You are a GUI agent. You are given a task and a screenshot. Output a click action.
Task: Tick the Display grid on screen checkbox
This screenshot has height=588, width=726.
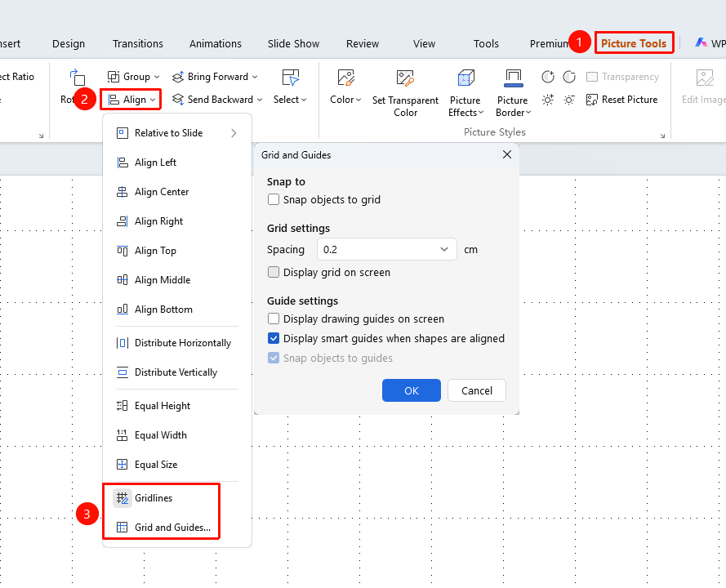point(274,272)
